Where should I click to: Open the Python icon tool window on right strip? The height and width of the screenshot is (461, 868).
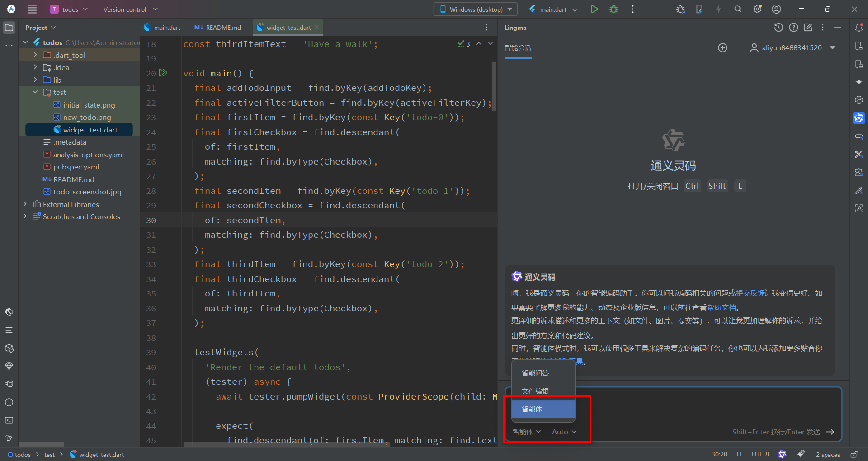coord(859,100)
